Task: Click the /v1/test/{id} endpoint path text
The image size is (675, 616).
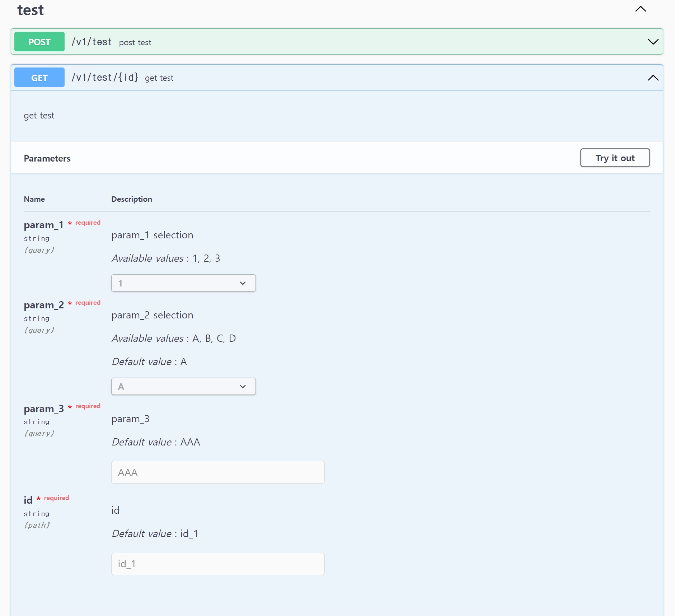Action: click(x=105, y=78)
